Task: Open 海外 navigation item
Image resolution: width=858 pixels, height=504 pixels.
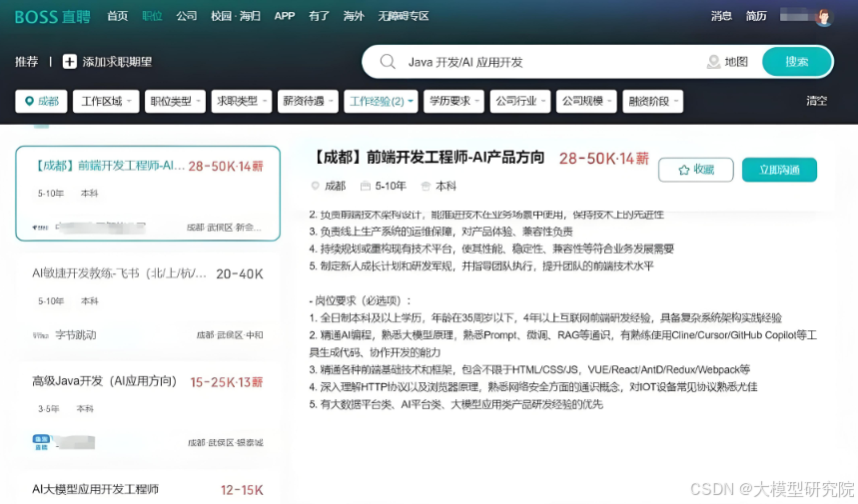Action: 354,16
